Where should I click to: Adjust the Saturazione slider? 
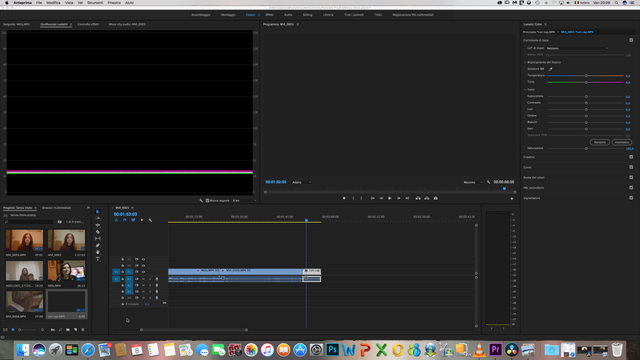coord(586,148)
